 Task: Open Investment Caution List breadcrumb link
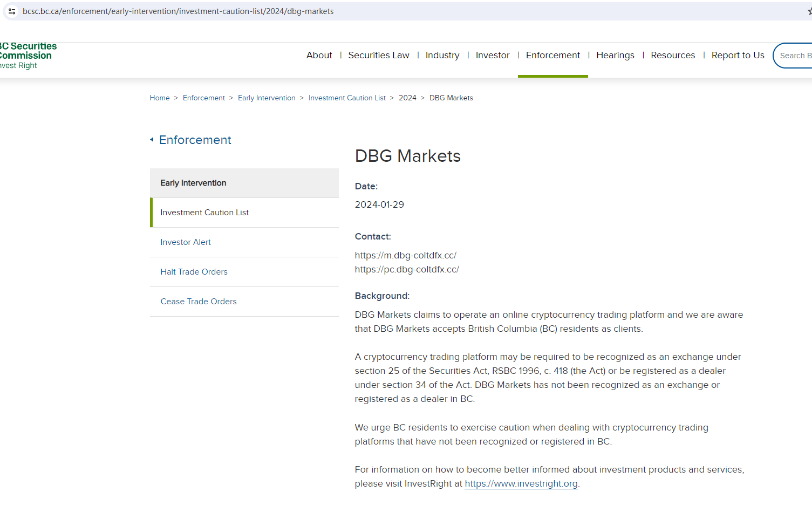point(347,98)
